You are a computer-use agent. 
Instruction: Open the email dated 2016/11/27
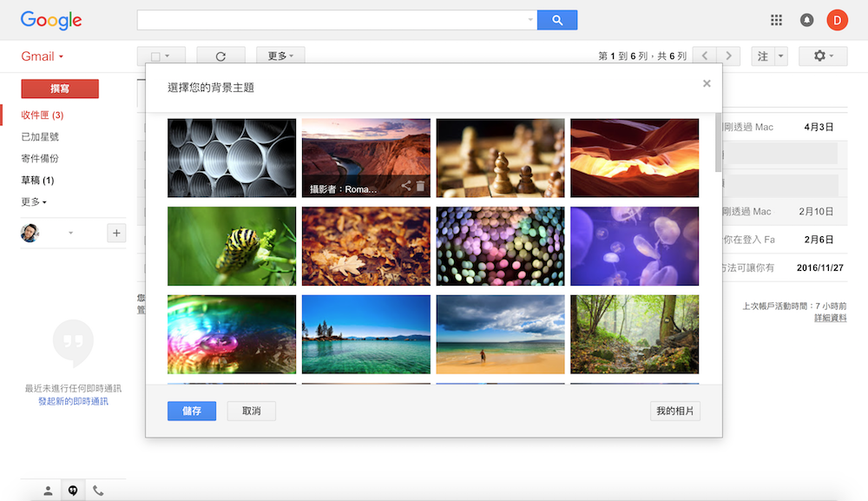pos(785,268)
